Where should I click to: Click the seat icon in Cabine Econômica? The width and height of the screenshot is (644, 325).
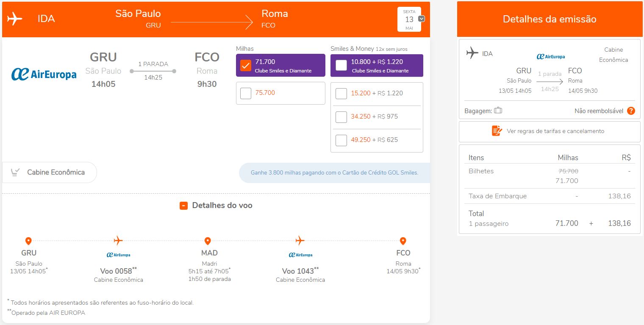(16, 172)
